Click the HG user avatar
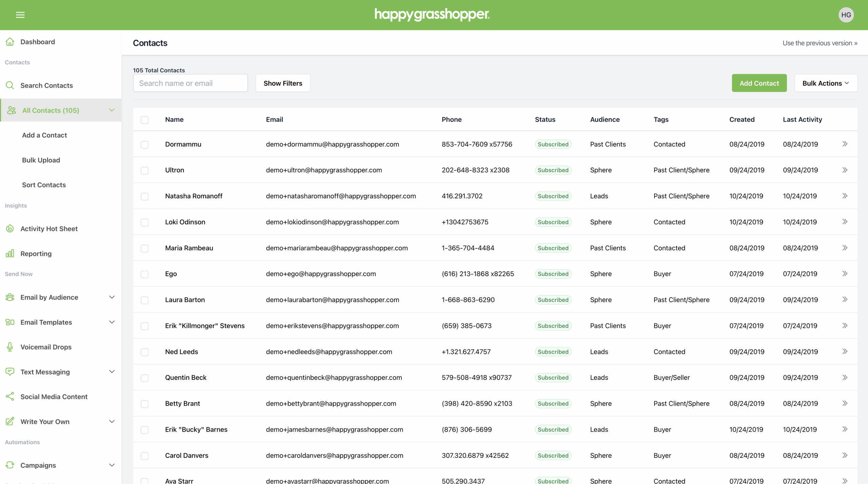 846,15
